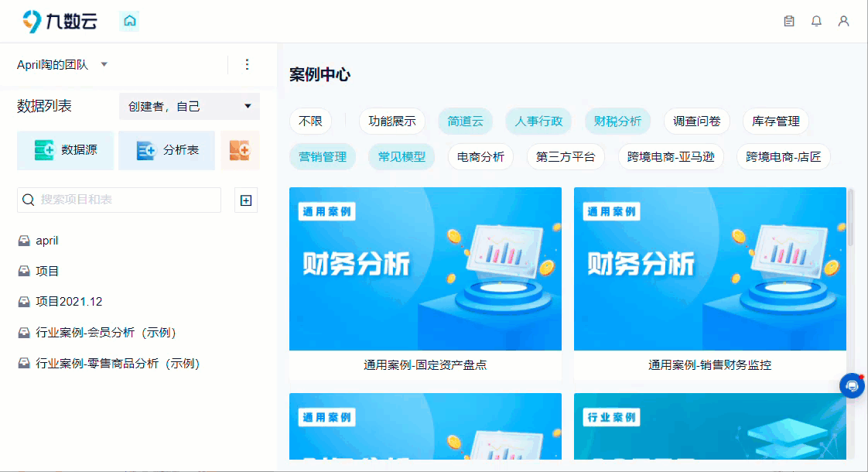Click the 分析表 button
The image size is (868, 472).
click(166, 150)
